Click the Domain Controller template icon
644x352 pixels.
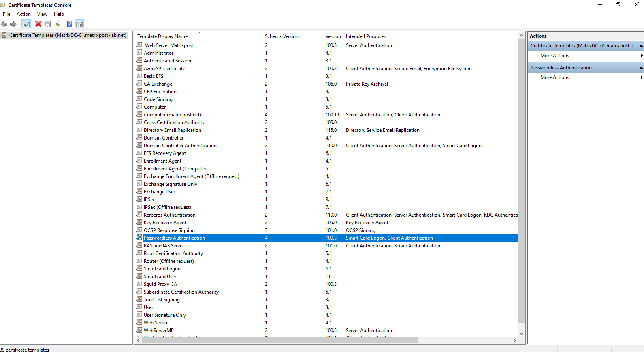tap(140, 137)
